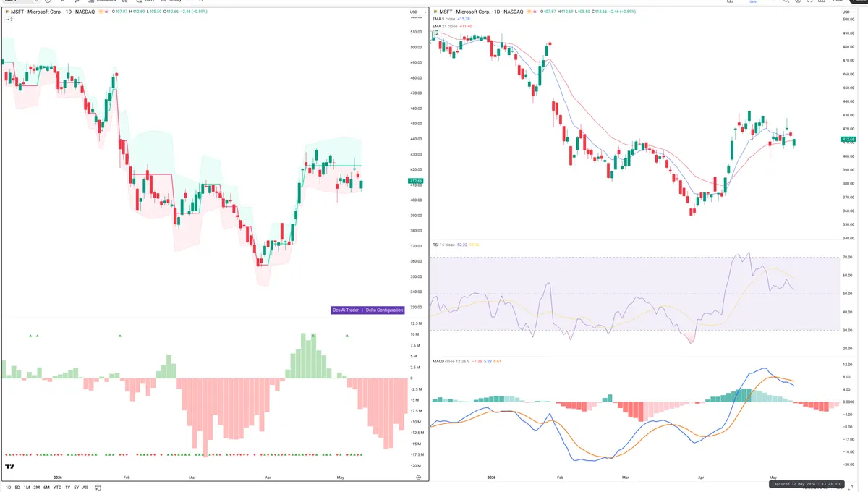Click the Feb label on left time axis
Viewport: 868px width, 492px height.
(x=127, y=478)
